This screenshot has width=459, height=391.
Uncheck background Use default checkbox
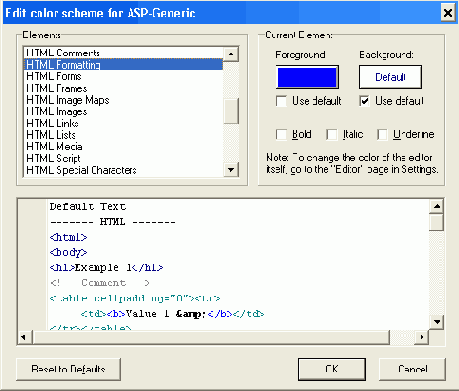[365, 101]
